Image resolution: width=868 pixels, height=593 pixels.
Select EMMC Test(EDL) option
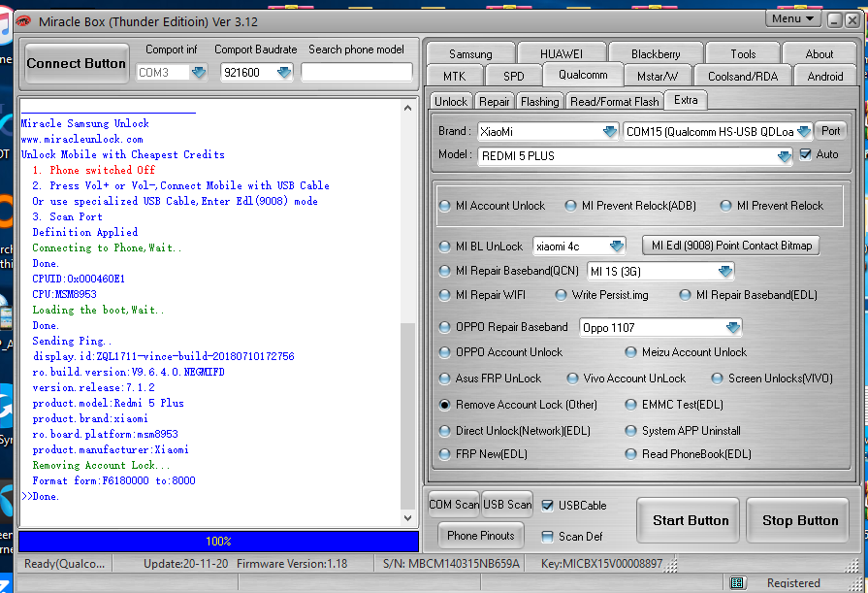coord(674,405)
